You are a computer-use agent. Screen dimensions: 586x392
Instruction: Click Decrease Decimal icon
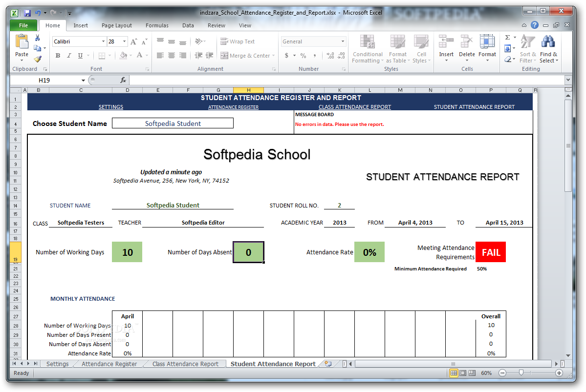[341, 56]
